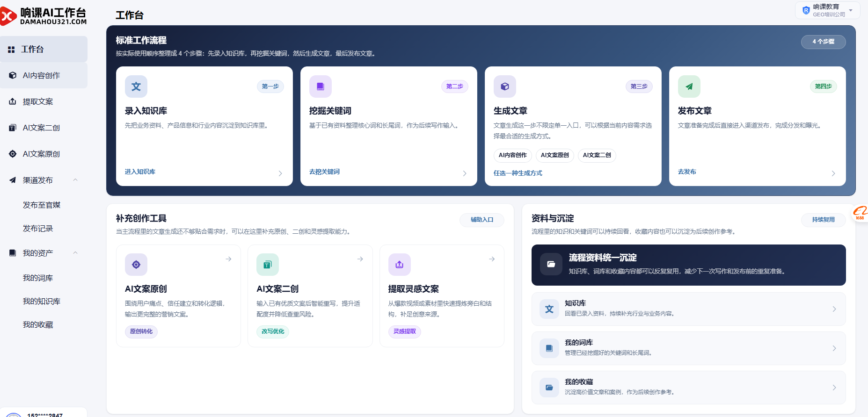Viewport: 868px width, 417px height.
Task: Click the 挖掘关键词 card's book icon
Action: click(x=321, y=86)
